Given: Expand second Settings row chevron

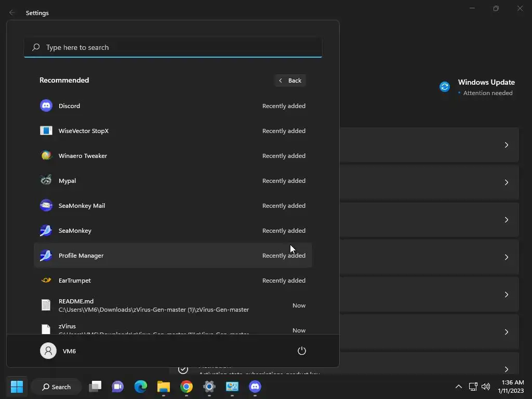Looking at the screenshot, I should pyautogui.click(x=506, y=182).
